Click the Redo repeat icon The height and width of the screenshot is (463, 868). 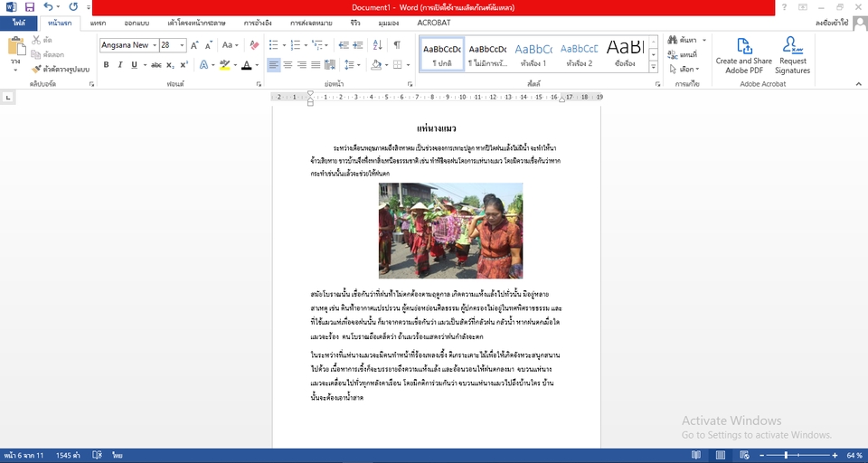point(73,7)
